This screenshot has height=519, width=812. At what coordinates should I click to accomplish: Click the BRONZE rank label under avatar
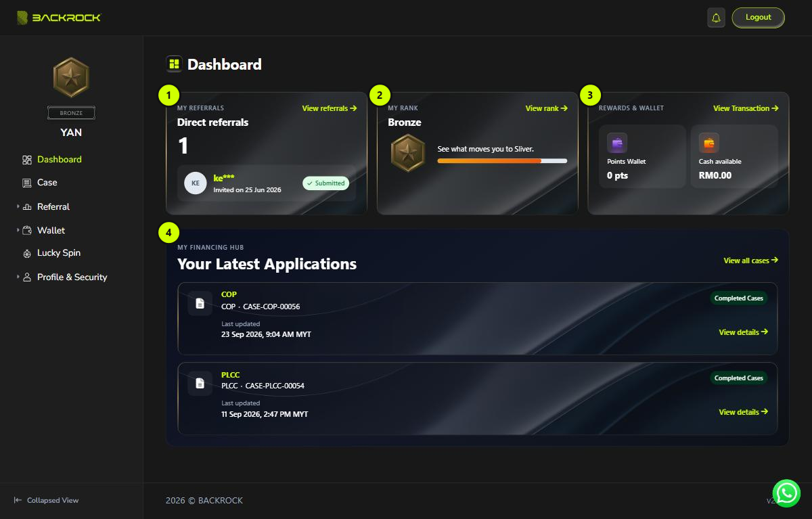(71, 113)
